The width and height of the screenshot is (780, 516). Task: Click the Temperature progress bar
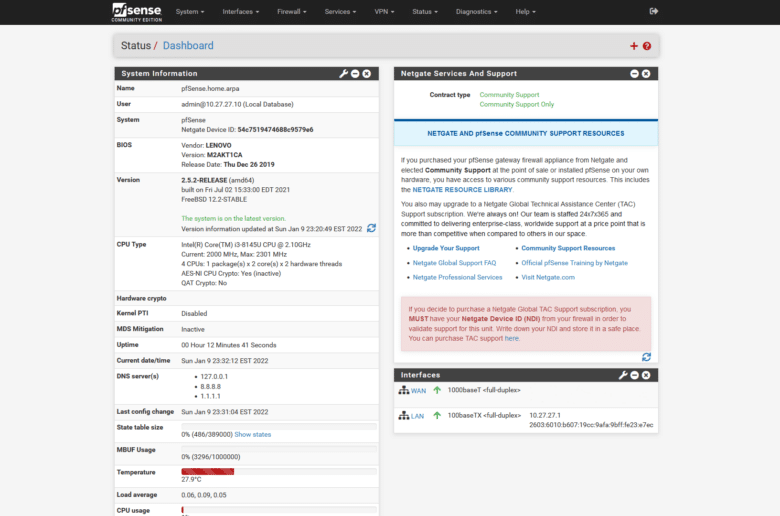279,471
